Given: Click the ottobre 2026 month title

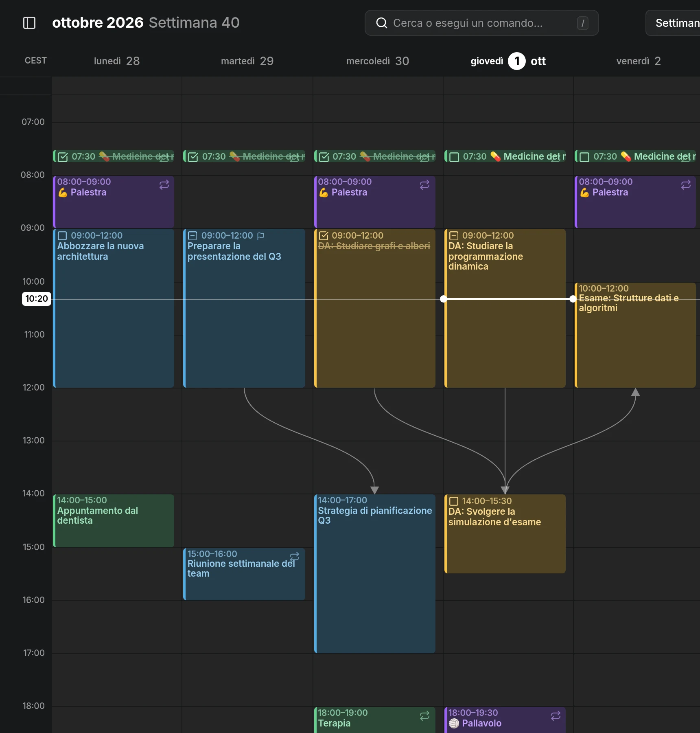Looking at the screenshot, I should (98, 23).
